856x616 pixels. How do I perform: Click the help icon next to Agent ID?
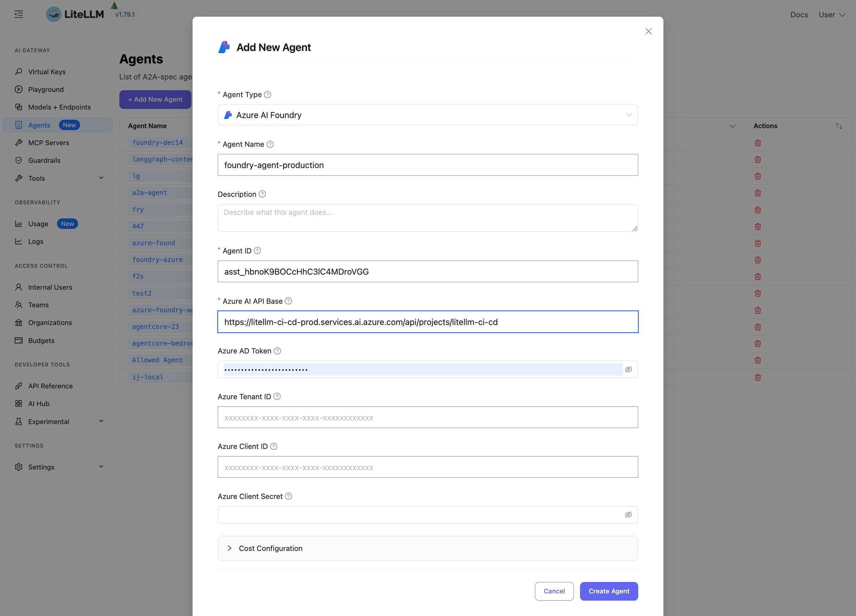[x=258, y=250]
